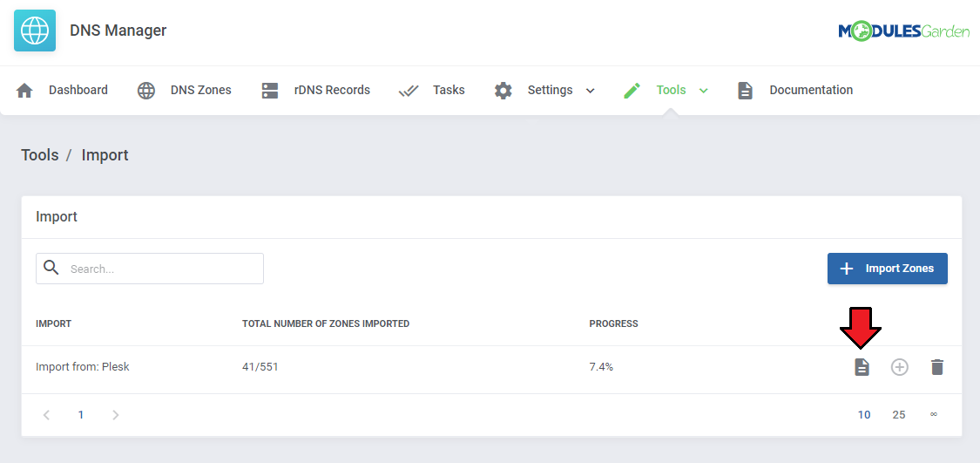Screen dimensions: 980x463
Task: Click the "Import from: Plesk" row text
Action: (83, 367)
